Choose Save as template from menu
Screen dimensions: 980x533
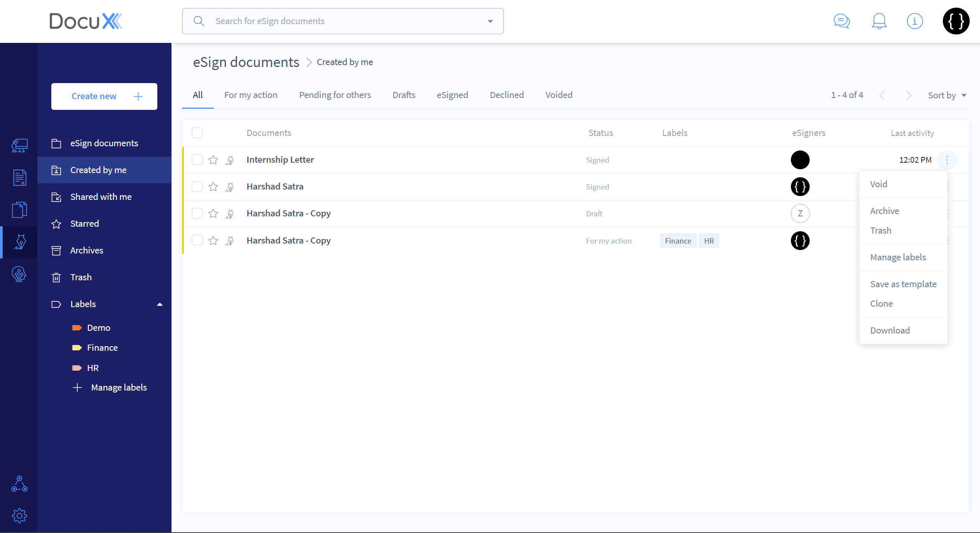tap(903, 284)
